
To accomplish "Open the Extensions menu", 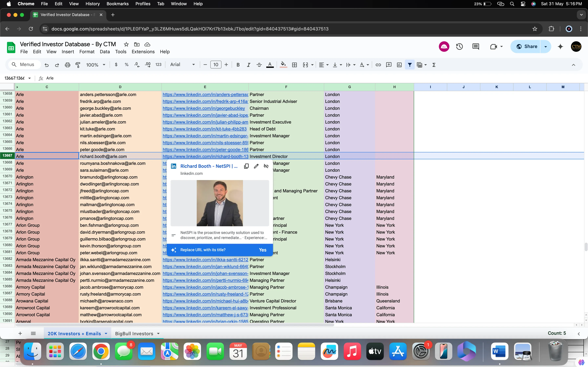I will click(x=143, y=52).
